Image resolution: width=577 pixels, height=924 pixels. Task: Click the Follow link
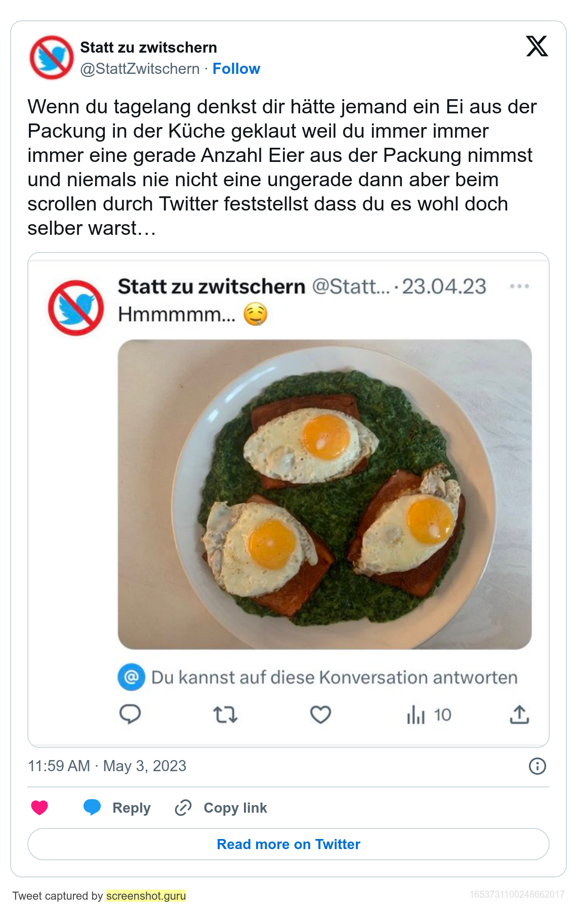coord(236,69)
